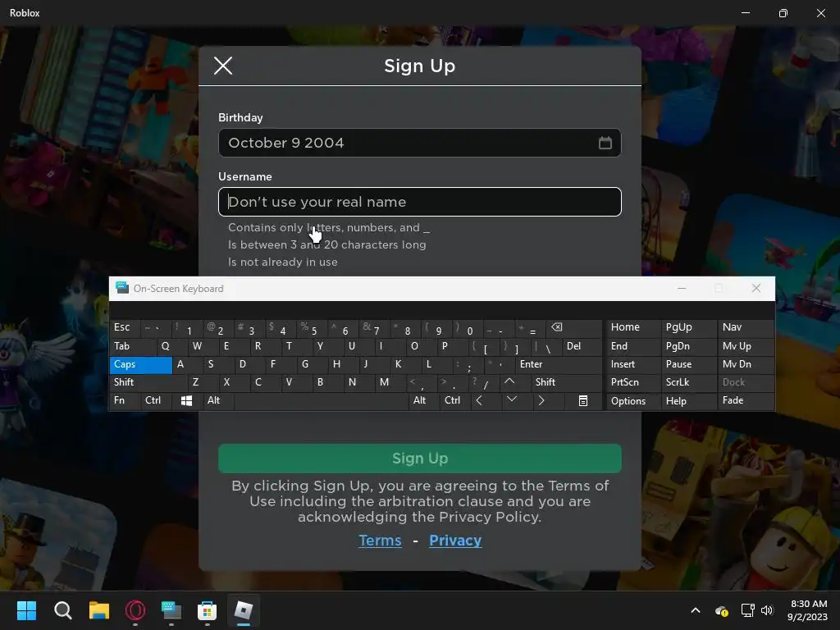
Task: Click the Tab key on keyboard
Action: 132,346
